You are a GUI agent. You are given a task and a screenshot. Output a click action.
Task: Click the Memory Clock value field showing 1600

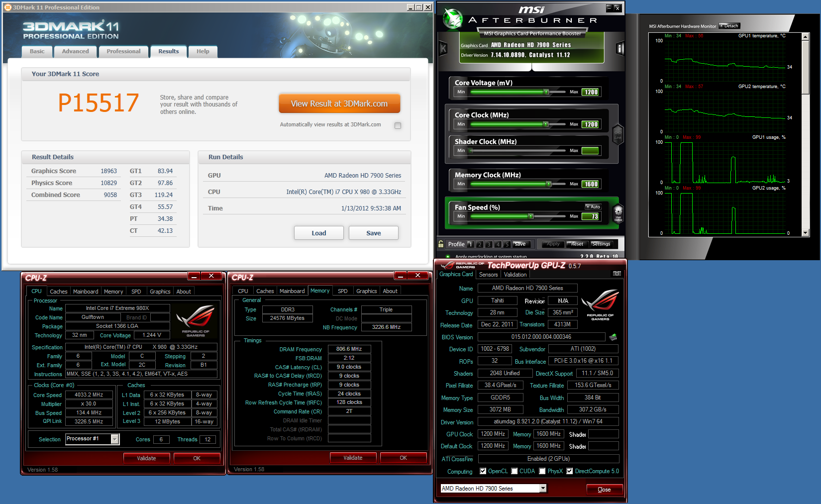591,184
